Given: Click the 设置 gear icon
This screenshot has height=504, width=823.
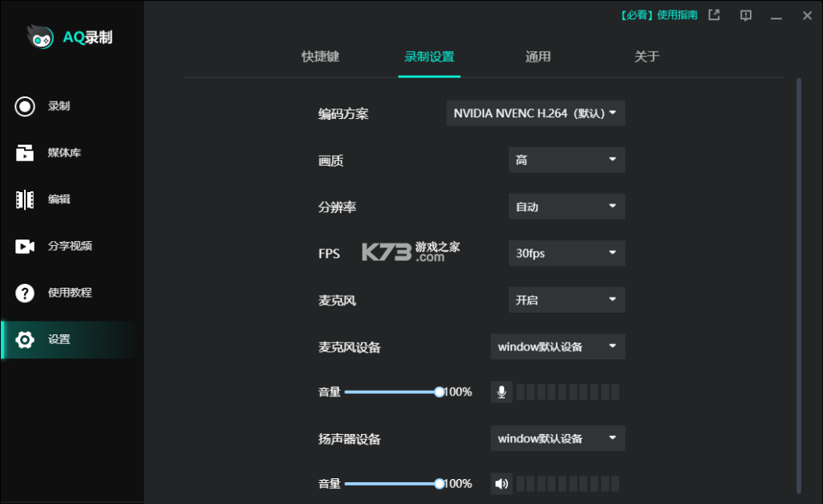Looking at the screenshot, I should click(x=25, y=340).
